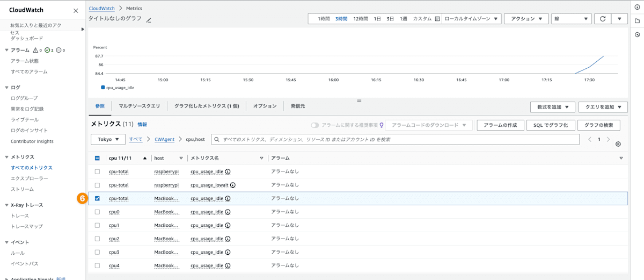Collapse the X-Ray トレース sidebar section
Screen dimensions: 644x280
[7, 205]
